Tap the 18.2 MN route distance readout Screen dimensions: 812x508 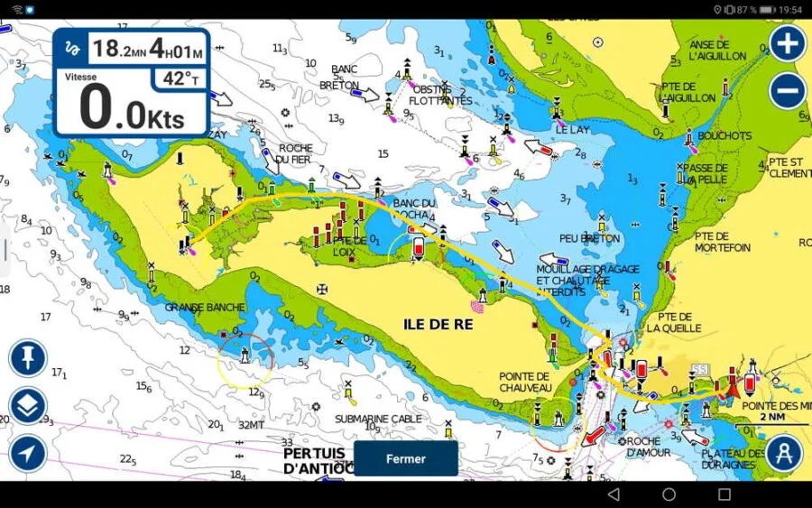point(119,49)
